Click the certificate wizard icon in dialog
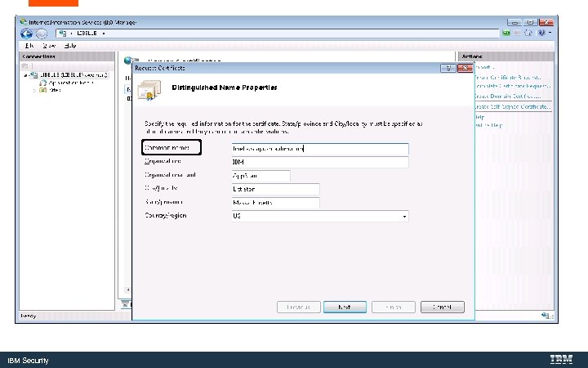Viewport: 588px width, 368px height. tap(149, 91)
